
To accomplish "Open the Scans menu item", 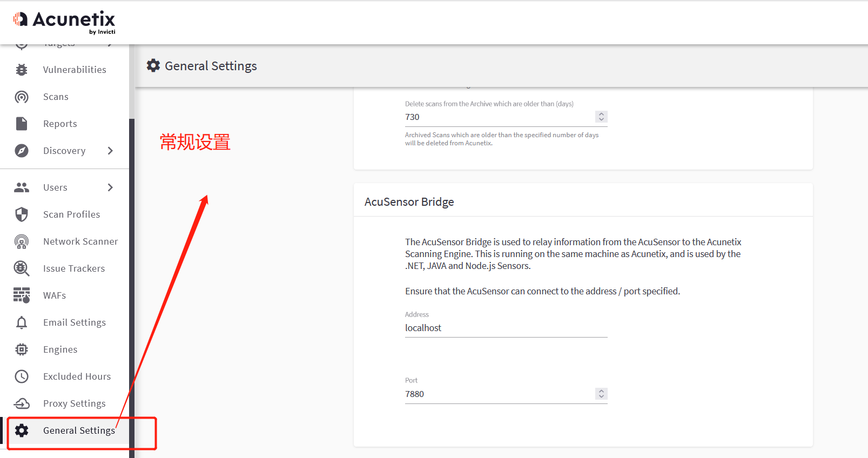I will click(56, 97).
